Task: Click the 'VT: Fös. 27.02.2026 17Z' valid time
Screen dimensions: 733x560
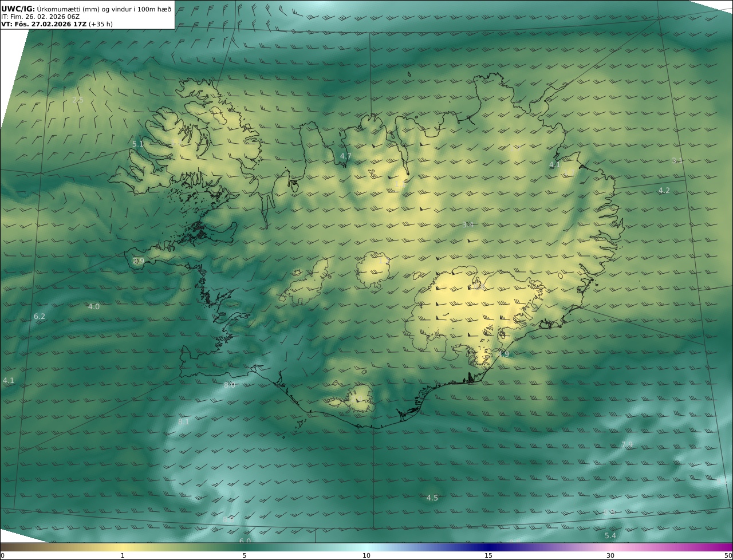Action: point(44,24)
